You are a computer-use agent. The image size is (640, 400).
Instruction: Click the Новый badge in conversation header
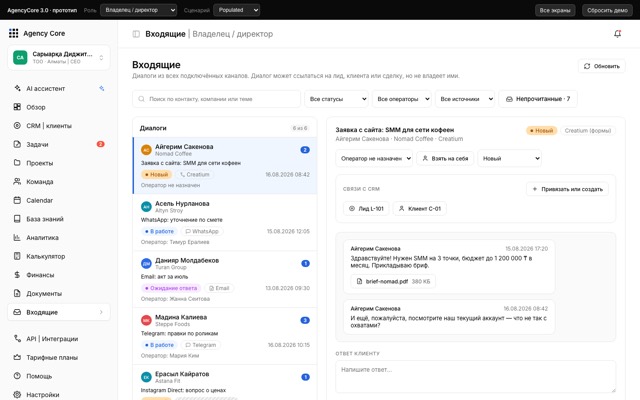(541, 131)
